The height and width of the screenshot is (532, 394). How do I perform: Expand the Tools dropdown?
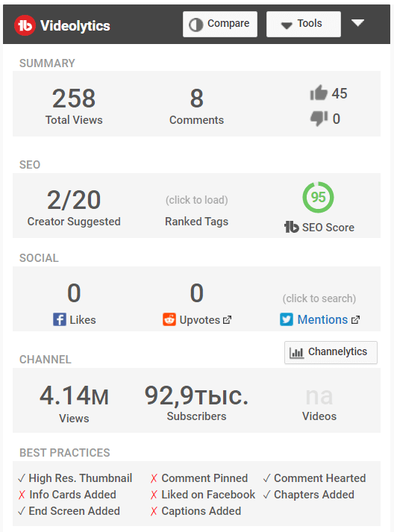(304, 24)
